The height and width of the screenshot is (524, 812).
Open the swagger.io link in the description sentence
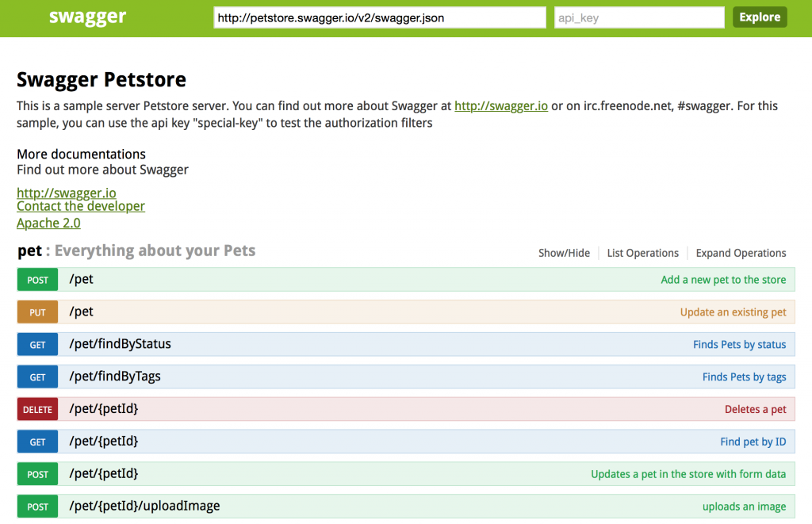point(501,106)
